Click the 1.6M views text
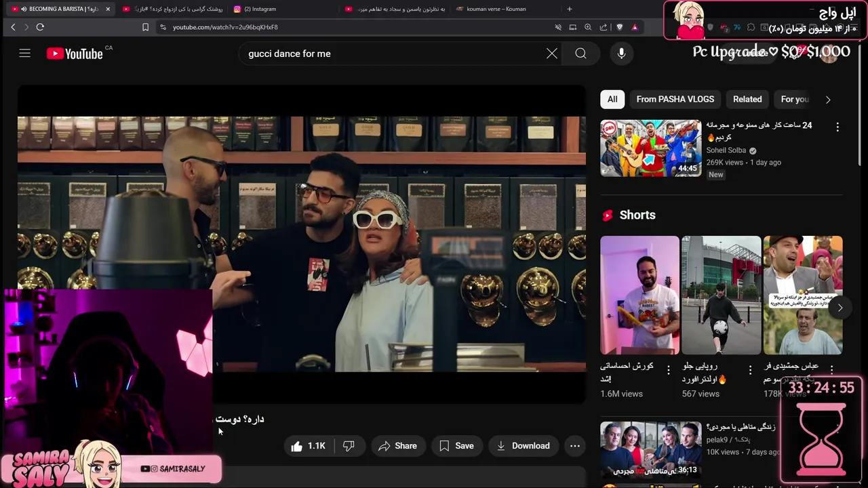Screen dimensions: 868x488 tap(621, 394)
